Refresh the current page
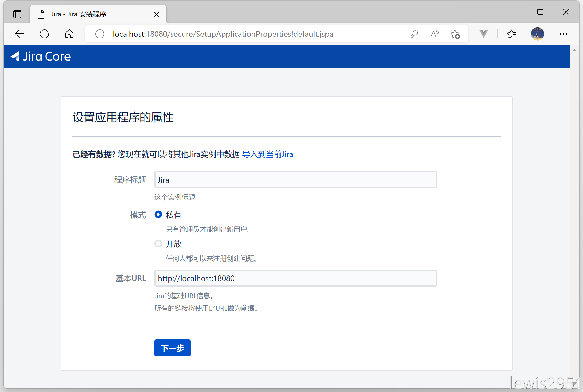Image resolution: width=583 pixels, height=392 pixels. point(44,34)
